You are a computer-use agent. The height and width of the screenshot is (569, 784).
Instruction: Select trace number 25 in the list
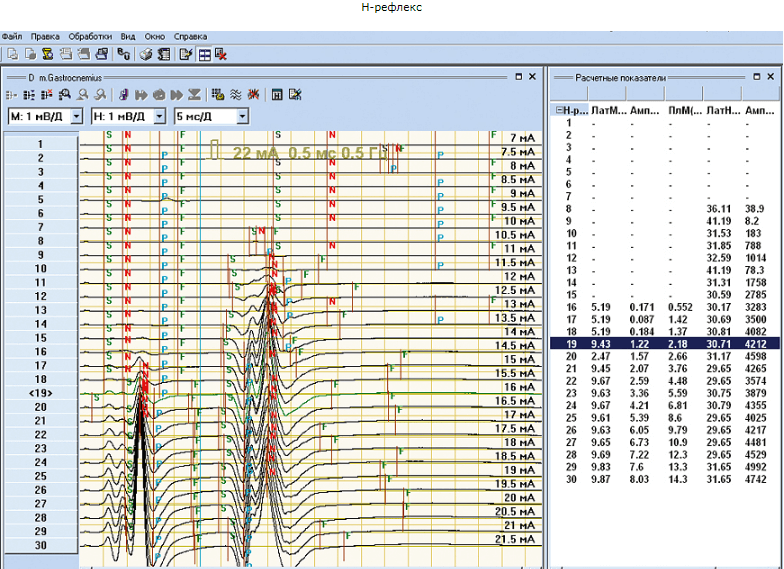click(41, 476)
